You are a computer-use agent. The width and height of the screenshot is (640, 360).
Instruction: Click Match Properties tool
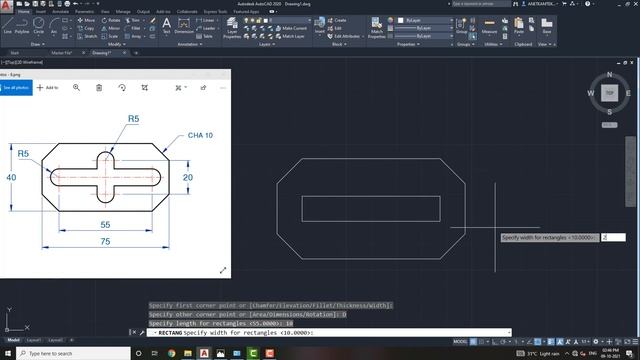pyautogui.click(x=376, y=28)
